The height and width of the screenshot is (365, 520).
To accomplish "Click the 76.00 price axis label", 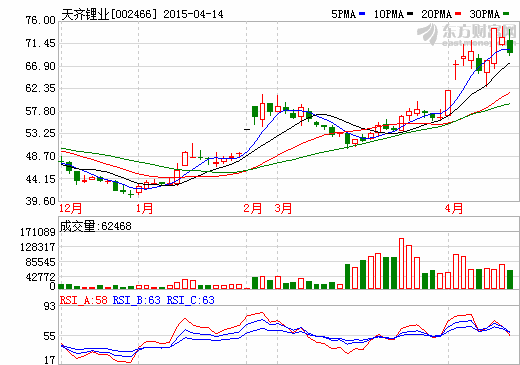I will tap(40, 20).
